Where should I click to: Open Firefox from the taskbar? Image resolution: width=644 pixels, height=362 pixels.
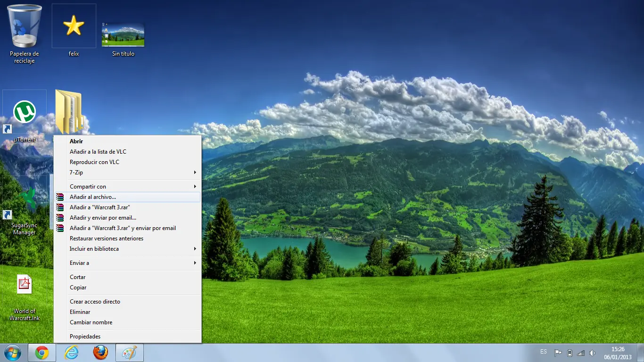pos(100,353)
